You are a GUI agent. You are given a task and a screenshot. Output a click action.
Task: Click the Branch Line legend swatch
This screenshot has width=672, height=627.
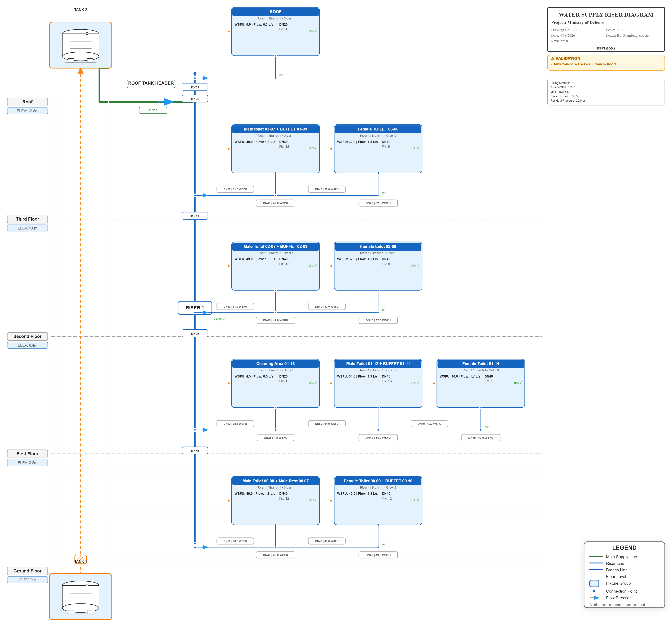pyautogui.click(x=596, y=570)
